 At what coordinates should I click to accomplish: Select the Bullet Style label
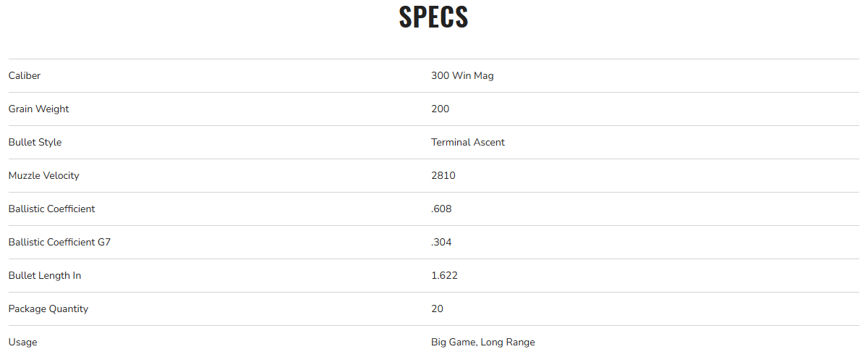click(35, 142)
